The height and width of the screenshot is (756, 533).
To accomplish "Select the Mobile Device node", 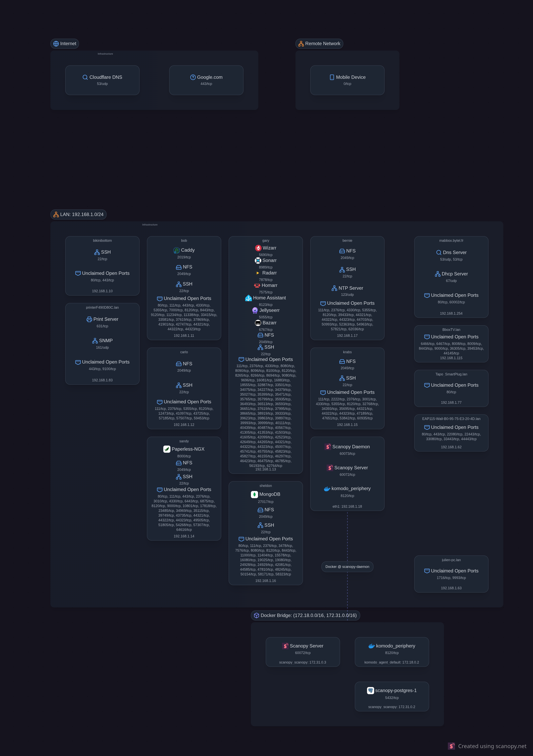I will [347, 80].
